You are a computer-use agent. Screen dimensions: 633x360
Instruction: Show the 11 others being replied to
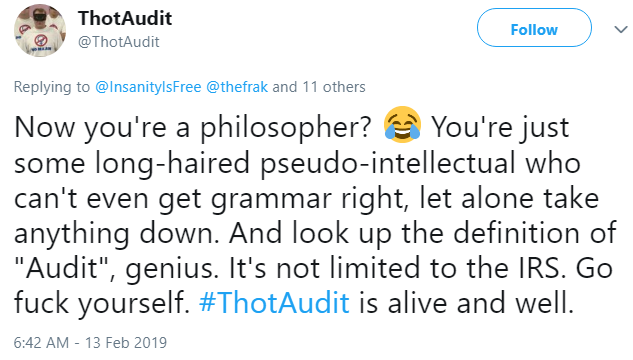click(319, 87)
